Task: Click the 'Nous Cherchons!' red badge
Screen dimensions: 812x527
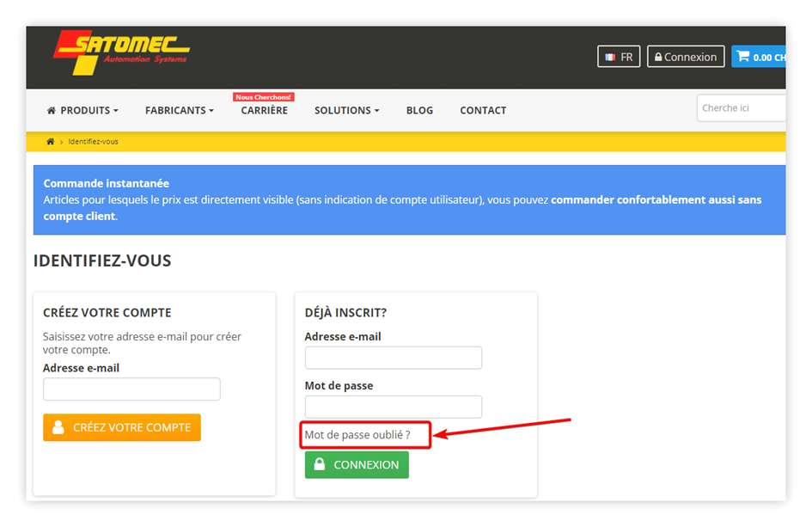Action: pos(264,97)
